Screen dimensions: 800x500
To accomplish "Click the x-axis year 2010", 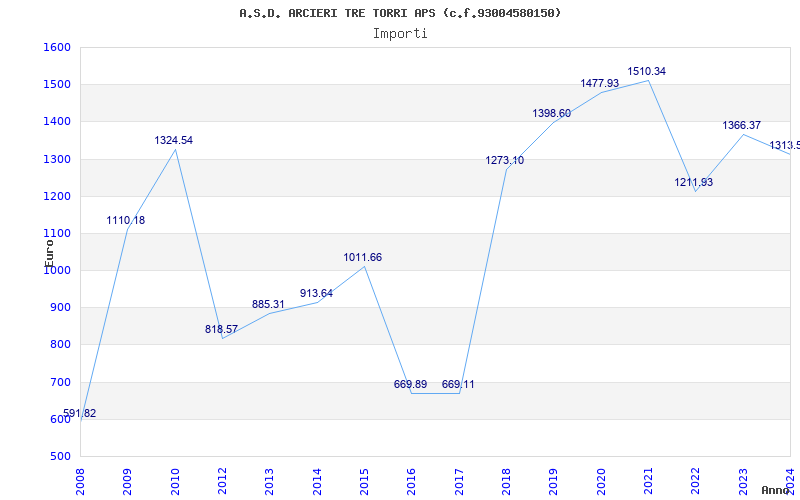I will (x=175, y=481).
